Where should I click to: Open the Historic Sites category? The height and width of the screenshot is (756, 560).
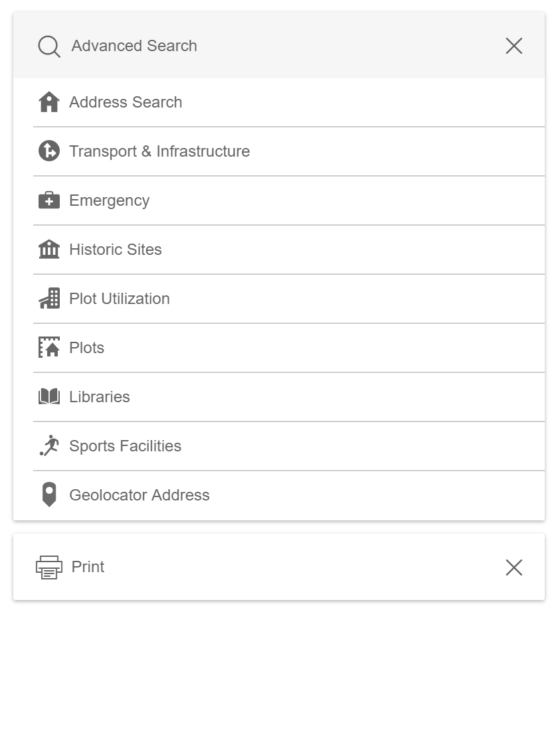pos(116,250)
